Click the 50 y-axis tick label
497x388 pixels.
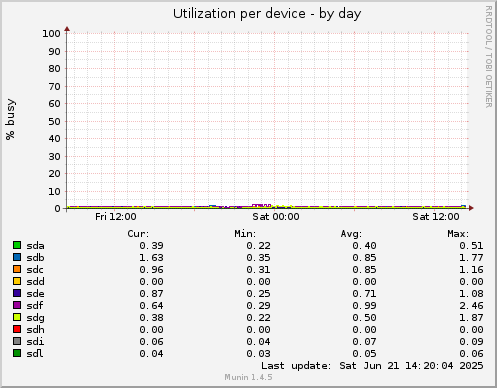(x=54, y=122)
